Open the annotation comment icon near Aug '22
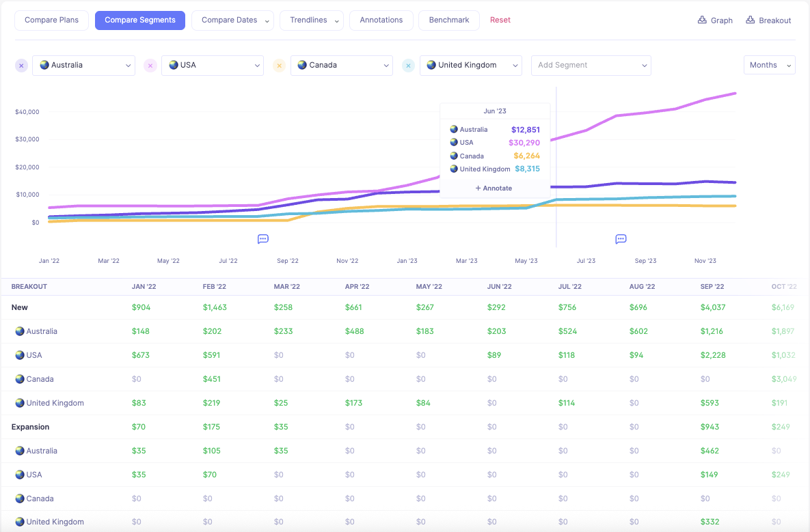Screen dimensions: 810x532 [263, 239]
